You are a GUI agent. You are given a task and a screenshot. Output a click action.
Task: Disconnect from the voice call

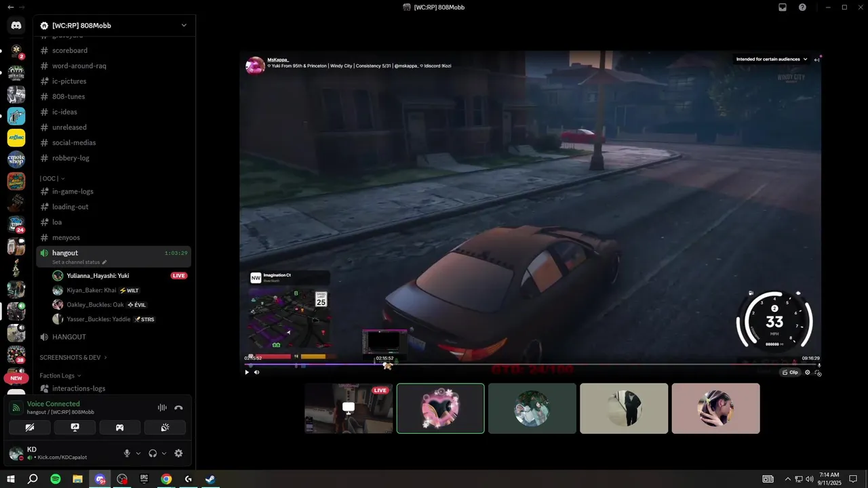click(178, 407)
